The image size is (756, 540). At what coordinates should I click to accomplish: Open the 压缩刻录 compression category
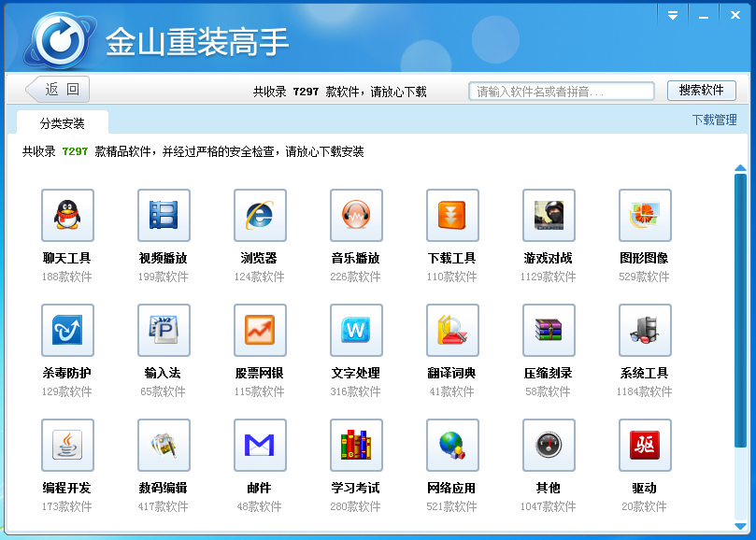point(549,331)
